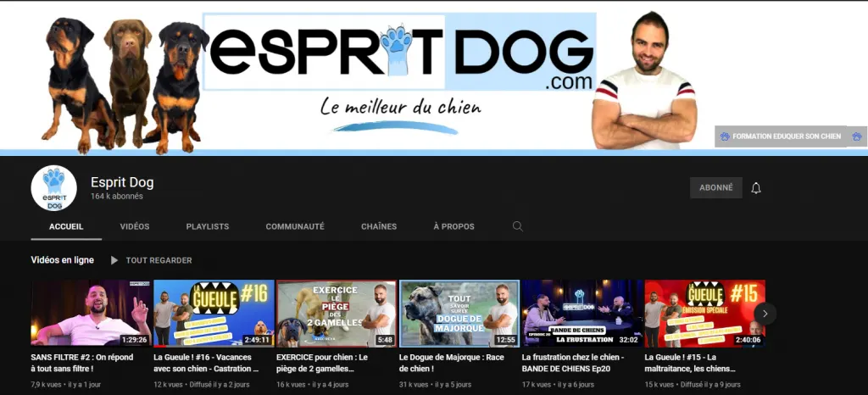Click the Esprit Dog channel avatar
Viewport: 868px width, 395px height.
click(53, 188)
